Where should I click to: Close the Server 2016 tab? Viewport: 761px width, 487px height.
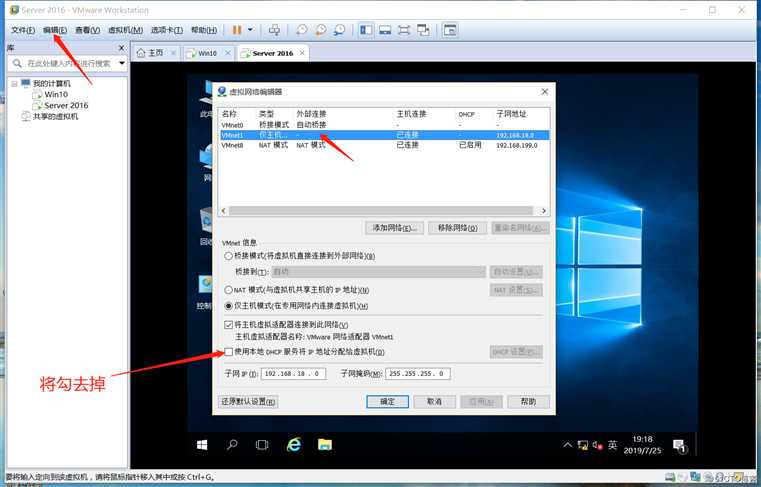pos(302,53)
